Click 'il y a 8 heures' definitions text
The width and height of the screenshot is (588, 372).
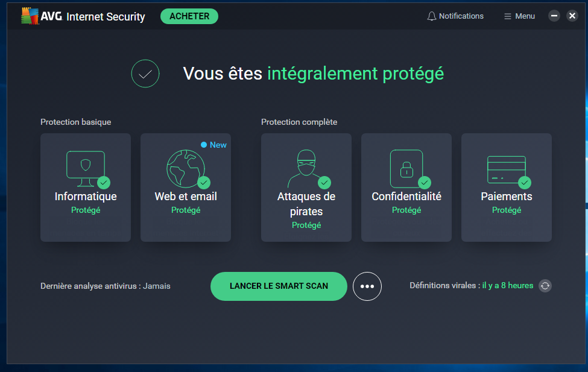(x=507, y=285)
